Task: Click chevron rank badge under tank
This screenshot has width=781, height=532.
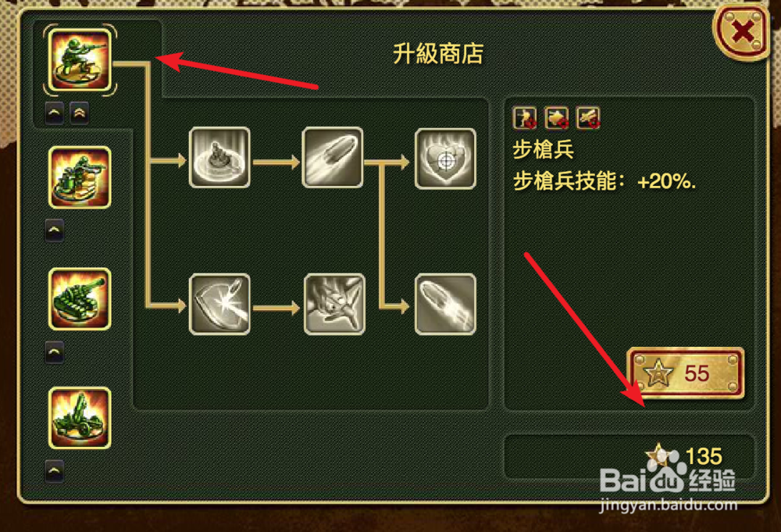Action: (55, 352)
